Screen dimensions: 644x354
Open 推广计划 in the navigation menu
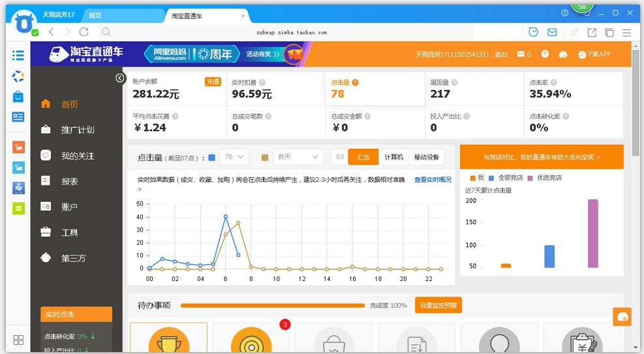pyautogui.click(x=77, y=130)
